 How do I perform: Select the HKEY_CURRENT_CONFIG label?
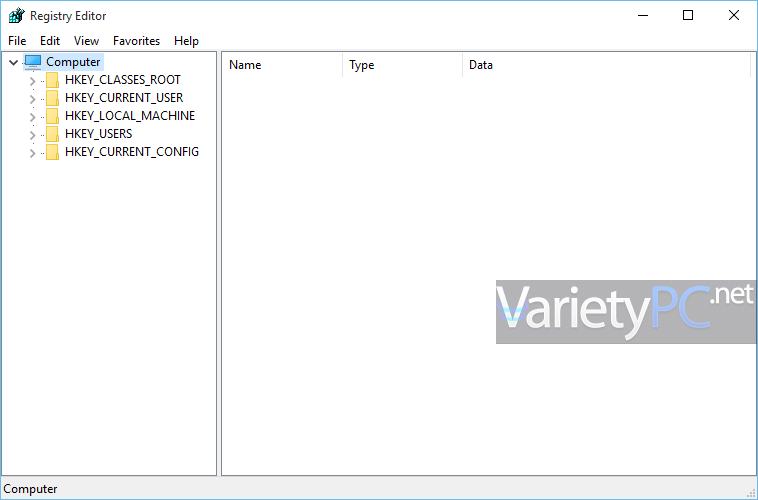(132, 152)
